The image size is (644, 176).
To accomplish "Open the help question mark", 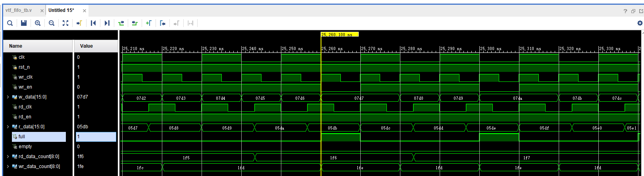I will [625, 11].
